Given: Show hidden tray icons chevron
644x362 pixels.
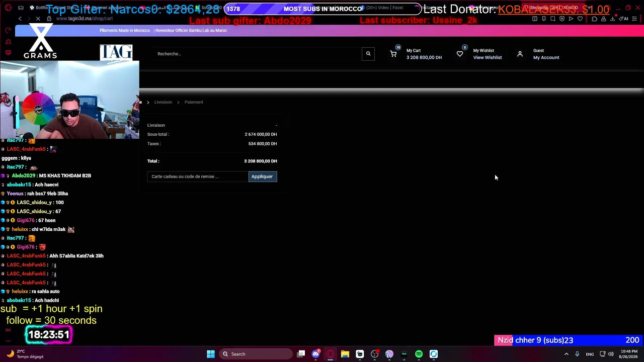Looking at the screenshot, I should click(566, 354).
